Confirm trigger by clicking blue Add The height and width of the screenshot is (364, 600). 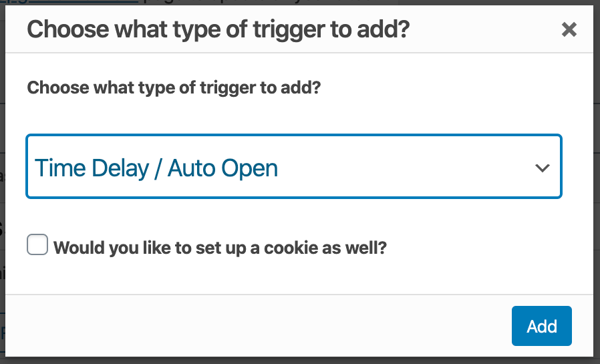click(541, 326)
